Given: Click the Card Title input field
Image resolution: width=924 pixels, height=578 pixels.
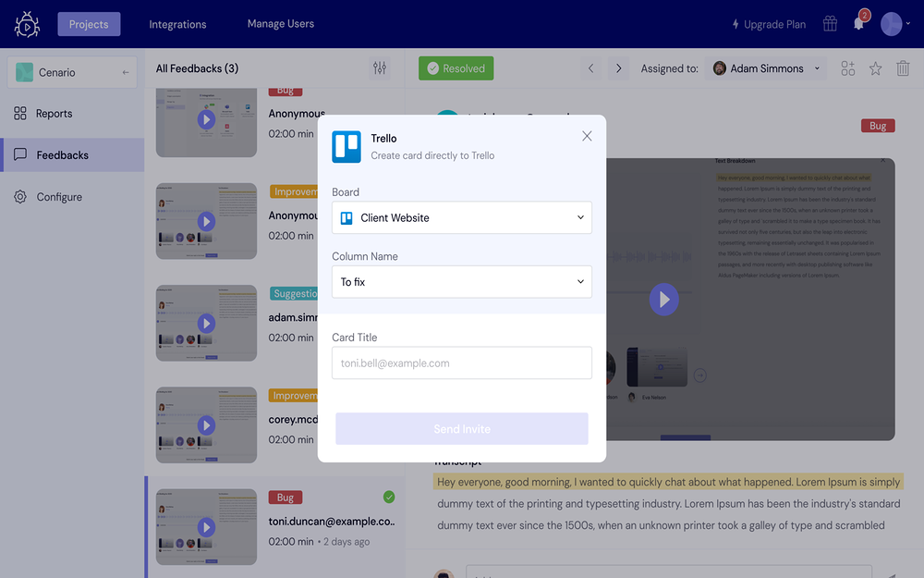Looking at the screenshot, I should [x=462, y=363].
